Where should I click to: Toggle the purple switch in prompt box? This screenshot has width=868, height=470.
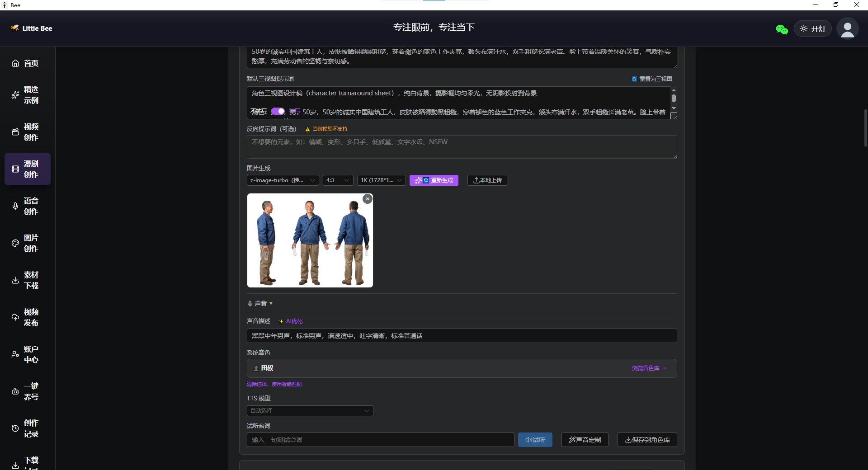[278, 111]
